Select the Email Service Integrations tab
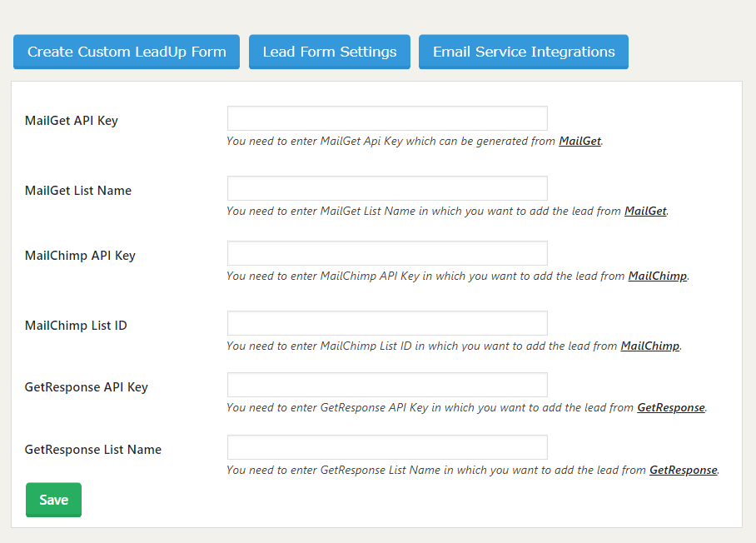 [x=524, y=52]
